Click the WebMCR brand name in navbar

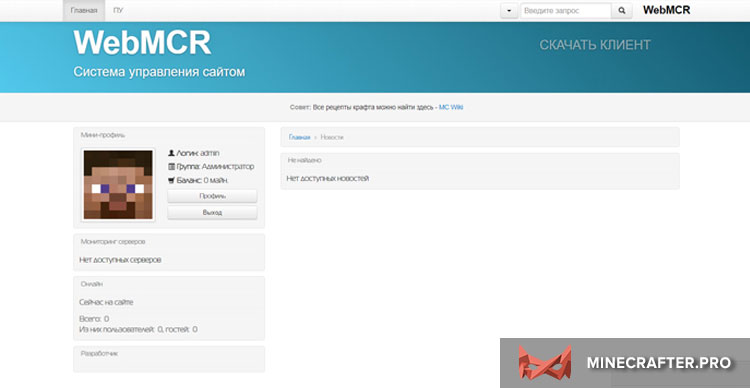(666, 10)
